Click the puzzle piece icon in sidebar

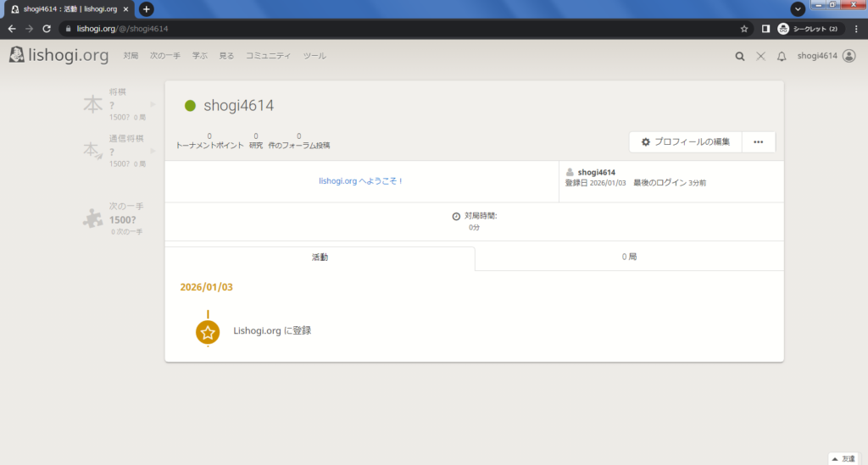[x=93, y=219]
